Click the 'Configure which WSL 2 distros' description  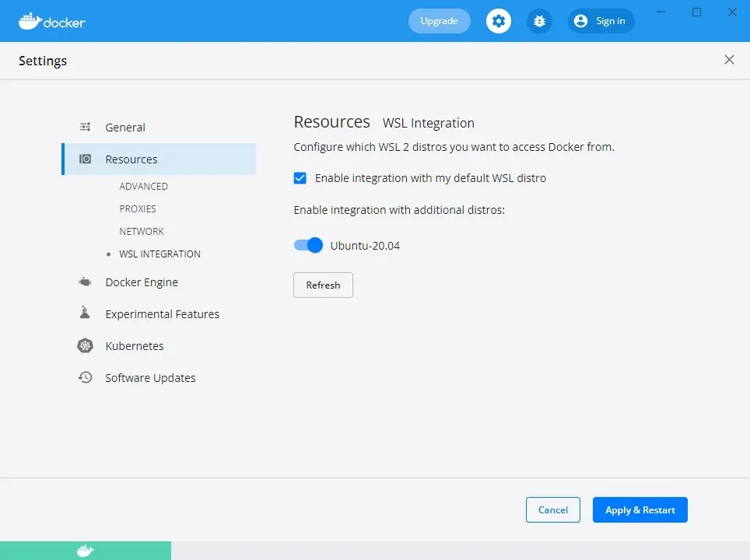(454, 147)
